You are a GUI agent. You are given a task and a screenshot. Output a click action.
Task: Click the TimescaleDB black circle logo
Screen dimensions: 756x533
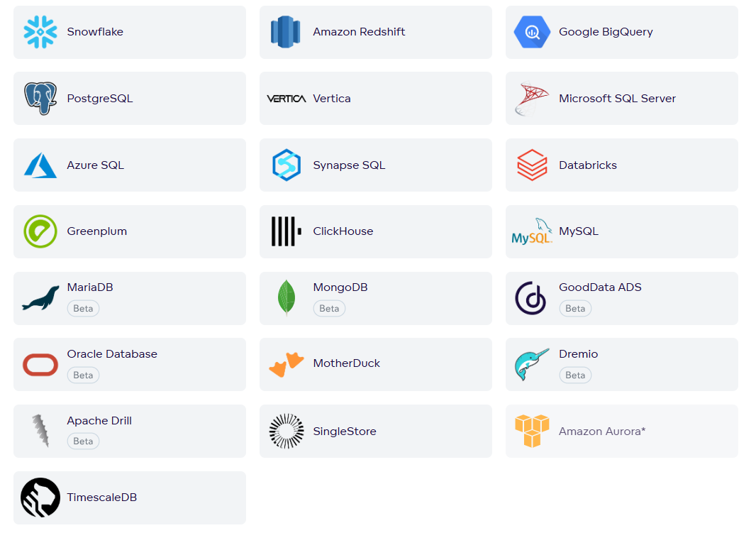coord(40,498)
